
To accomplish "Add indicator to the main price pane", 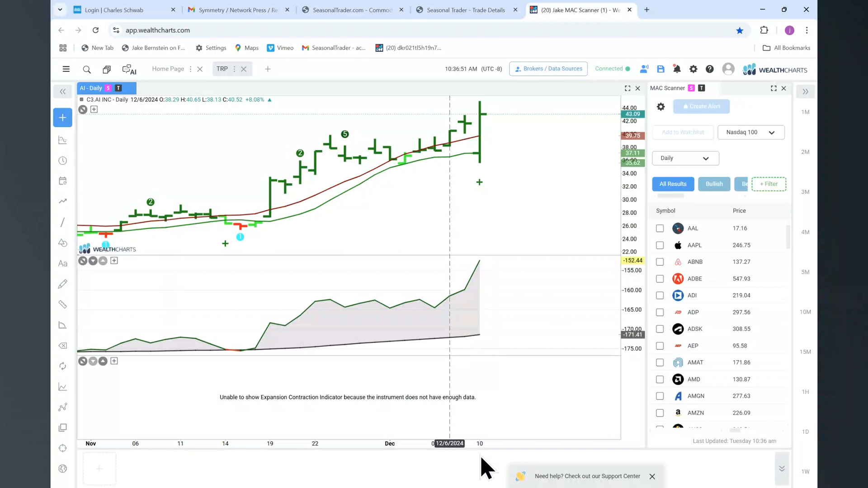I will click(x=94, y=109).
